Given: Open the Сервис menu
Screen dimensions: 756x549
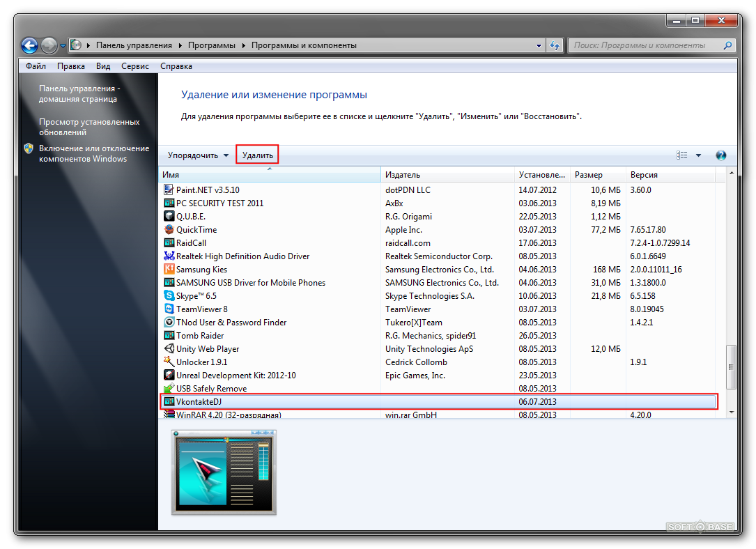Looking at the screenshot, I should point(135,66).
